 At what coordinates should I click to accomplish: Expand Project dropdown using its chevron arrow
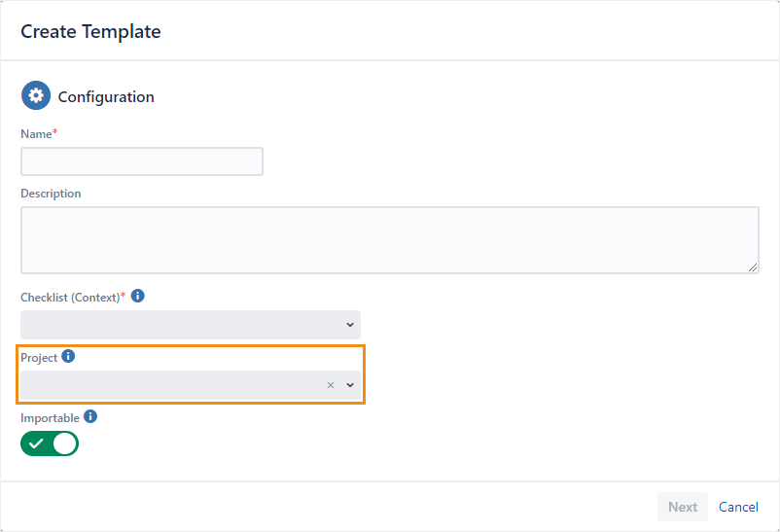pyautogui.click(x=350, y=385)
